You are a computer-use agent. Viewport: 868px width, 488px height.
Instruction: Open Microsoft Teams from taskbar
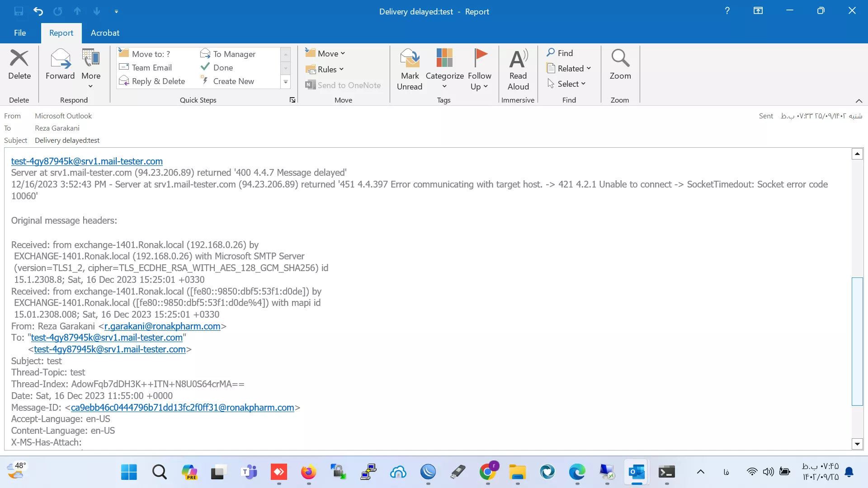pyautogui.click(x=249, y=472)
